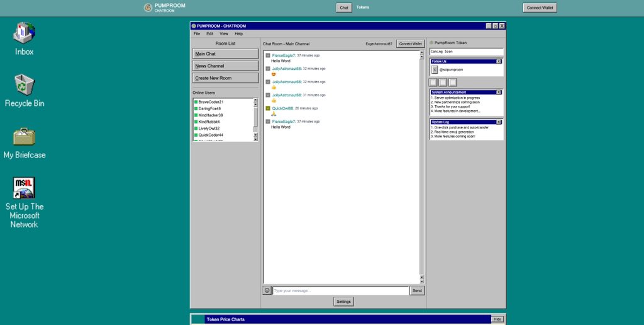
Task: Click the praying hands emoji message
Action: 274,113
